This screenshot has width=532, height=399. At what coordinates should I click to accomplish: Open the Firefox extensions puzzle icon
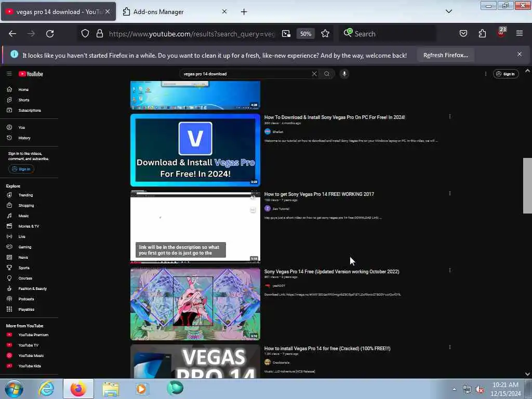(x=482, y=34)
